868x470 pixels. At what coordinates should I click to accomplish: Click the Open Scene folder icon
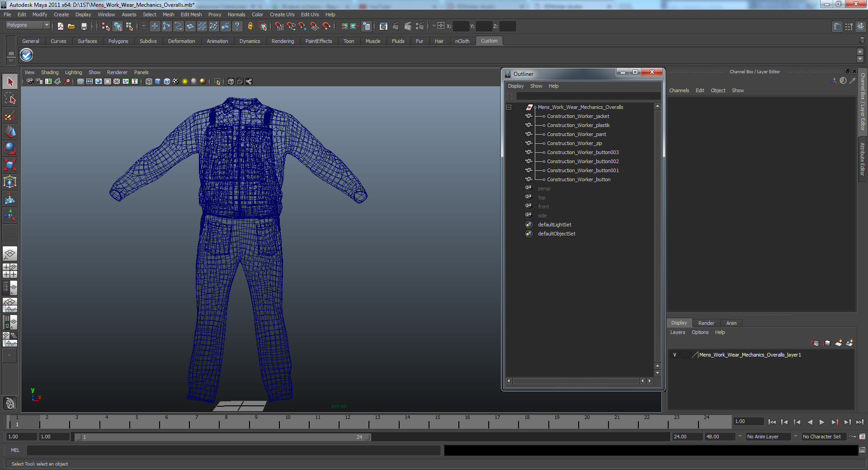(71, 26)
